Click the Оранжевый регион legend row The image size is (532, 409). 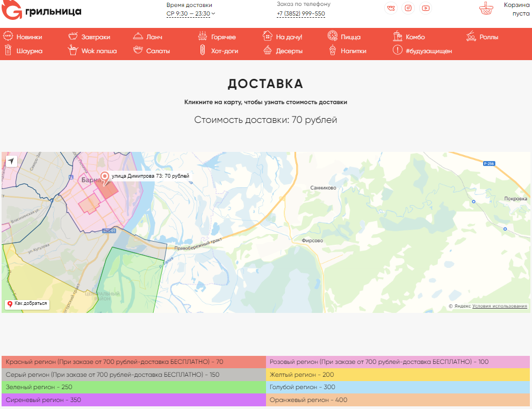tap(398, 400)
